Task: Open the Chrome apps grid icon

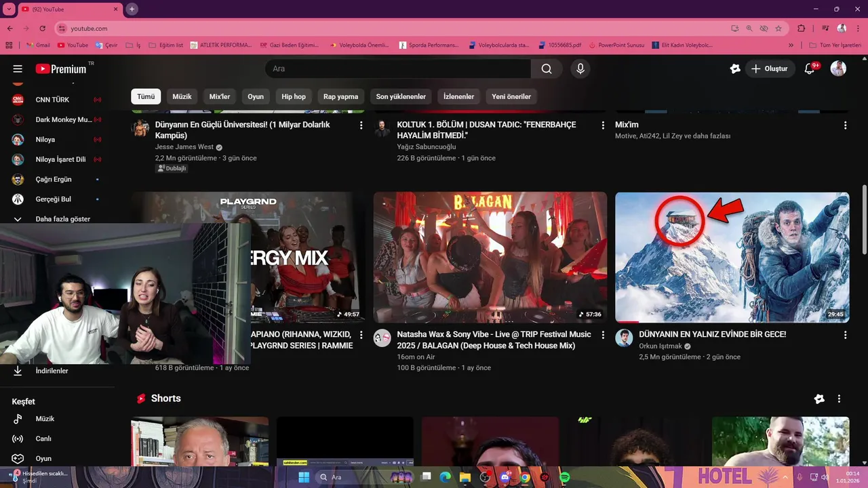Action: pyautogui.click(x=9, y=45)
